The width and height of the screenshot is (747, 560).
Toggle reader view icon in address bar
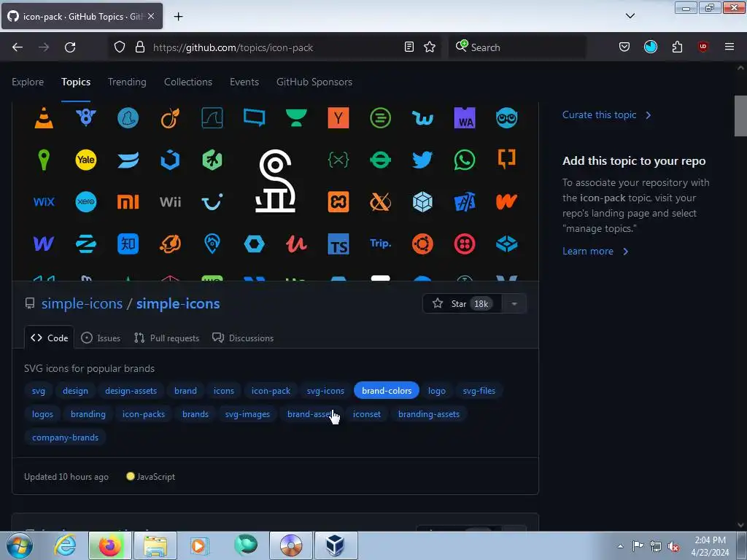coord(409,47)
